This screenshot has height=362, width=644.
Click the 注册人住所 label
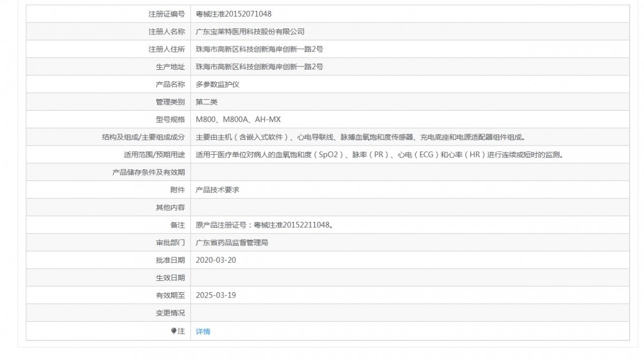166,49
